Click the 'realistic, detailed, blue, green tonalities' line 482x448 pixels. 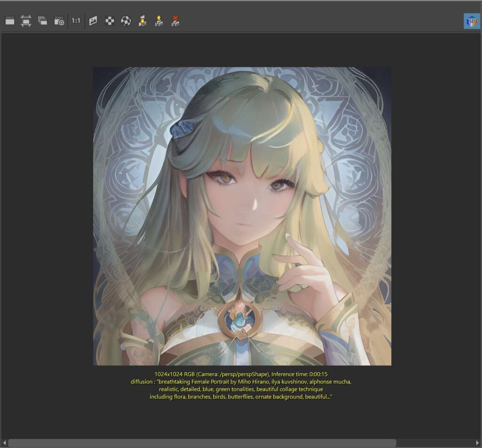(241, 389)
